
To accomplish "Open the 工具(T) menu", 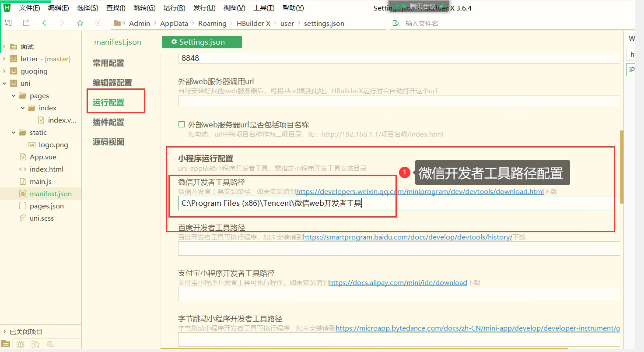I will (264, 8).
